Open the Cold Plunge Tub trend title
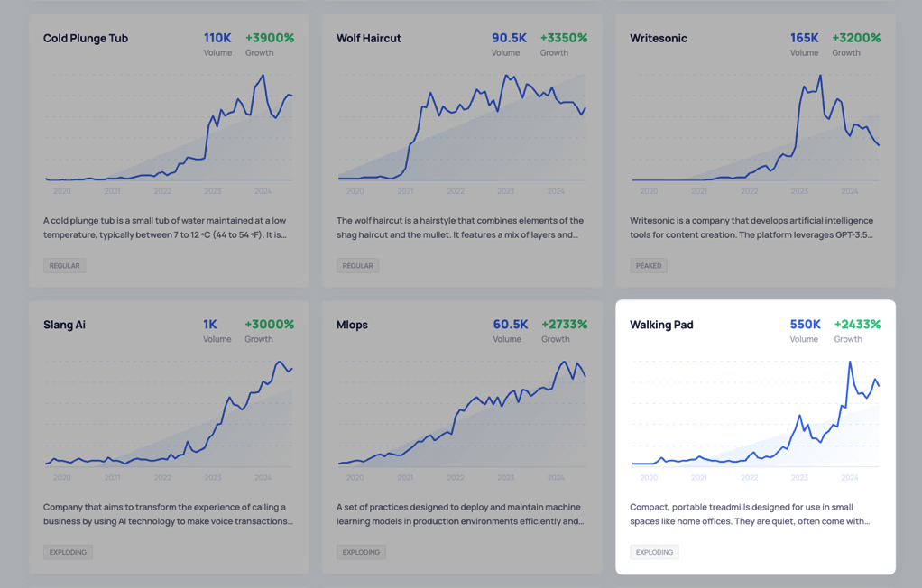 (86, 39)
